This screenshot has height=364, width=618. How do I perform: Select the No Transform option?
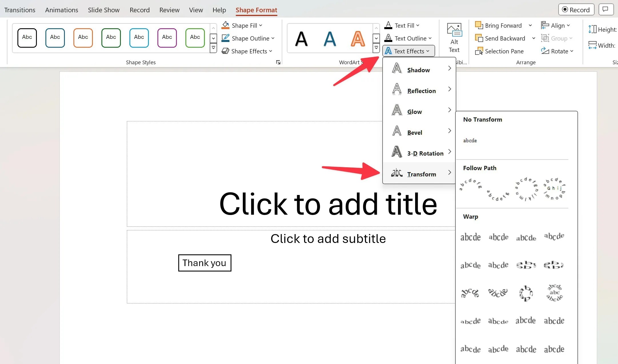tap(470, 140)
